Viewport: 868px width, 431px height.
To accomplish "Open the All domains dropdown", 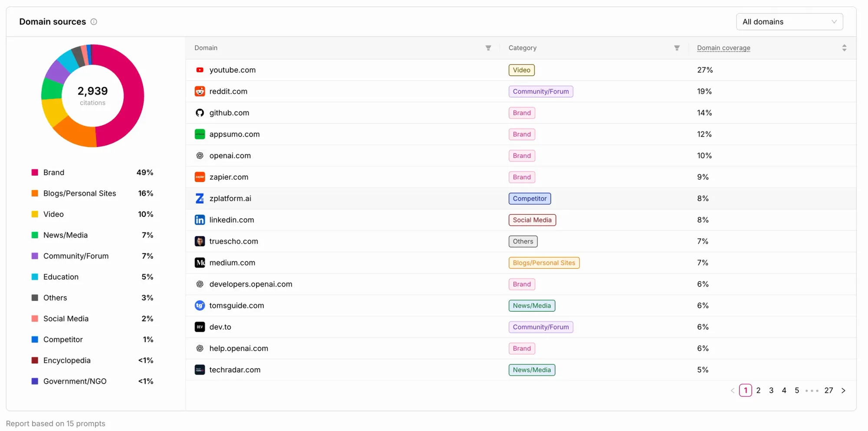I will pyautogui.click(x=789, y=22).
